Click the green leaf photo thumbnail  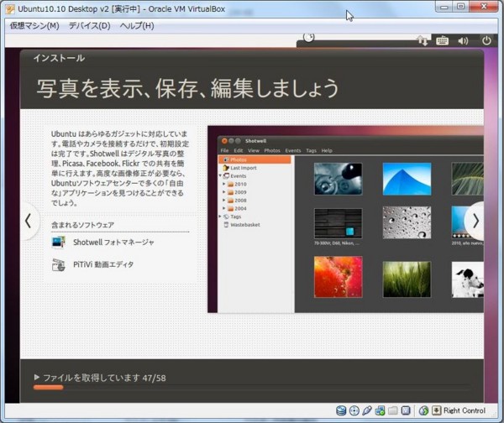point(467,179)
